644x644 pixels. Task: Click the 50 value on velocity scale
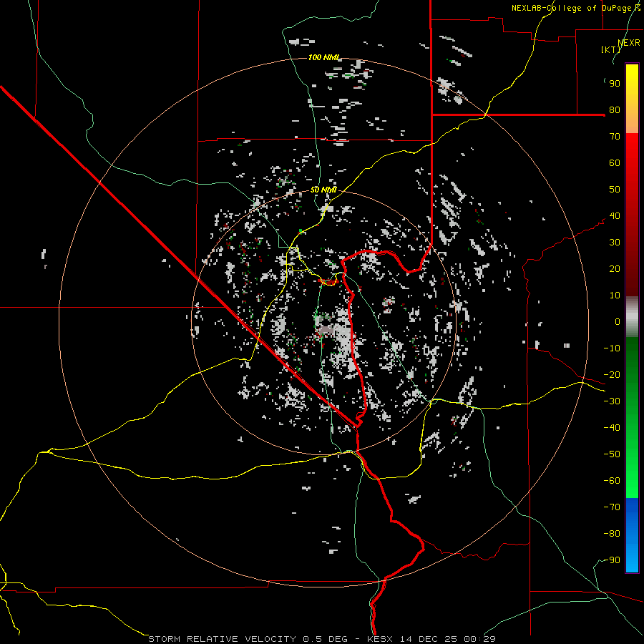pyautogui.click(x=615, y=190)
